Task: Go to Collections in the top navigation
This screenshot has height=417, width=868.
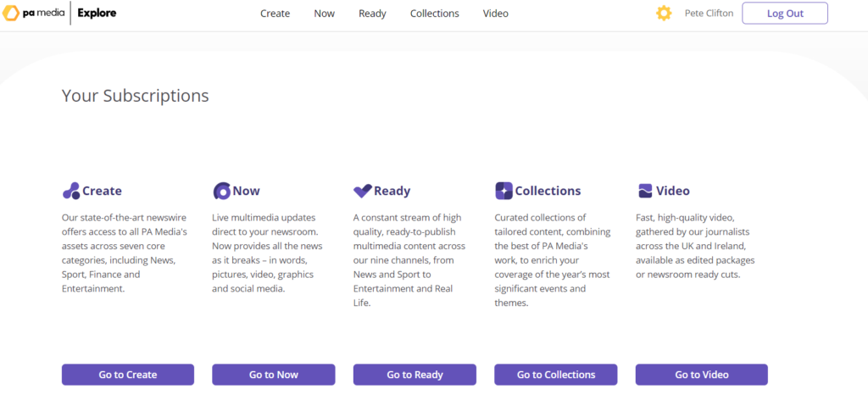Action: pyautogui.click(x=434, y=14)
